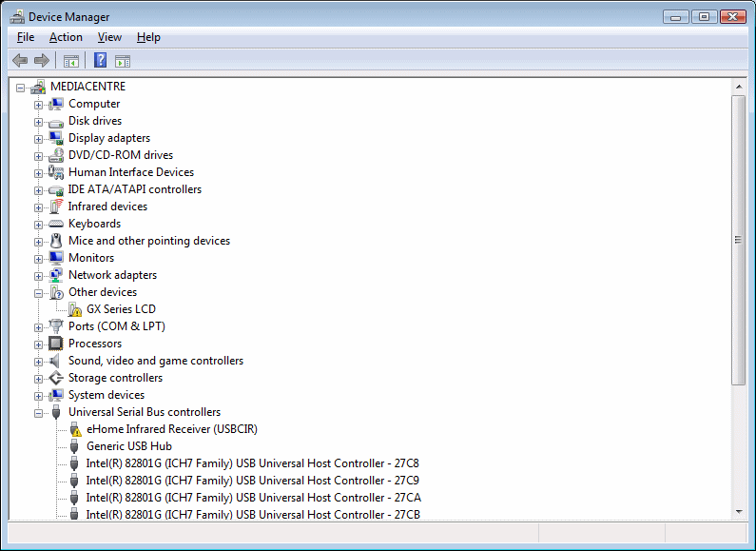756x551 pixels.
Task: Select USB Universal Host Controller - 27C8
Action: [252, 463]
